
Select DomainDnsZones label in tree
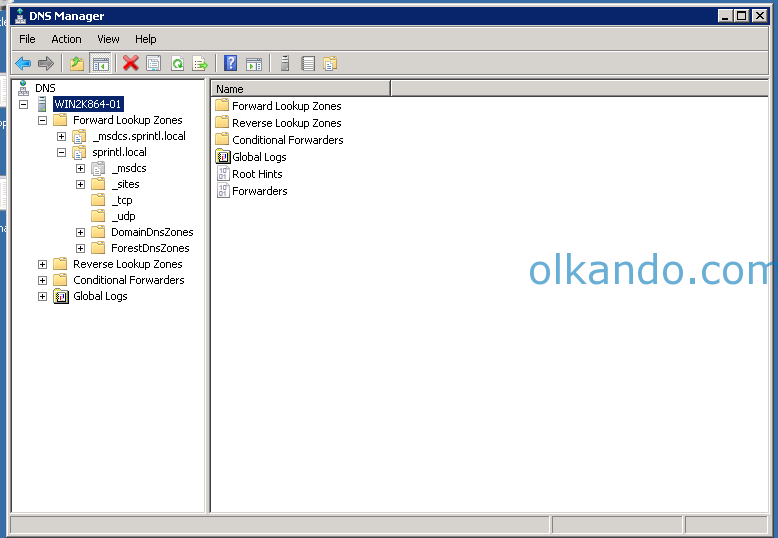coord(152,232)
